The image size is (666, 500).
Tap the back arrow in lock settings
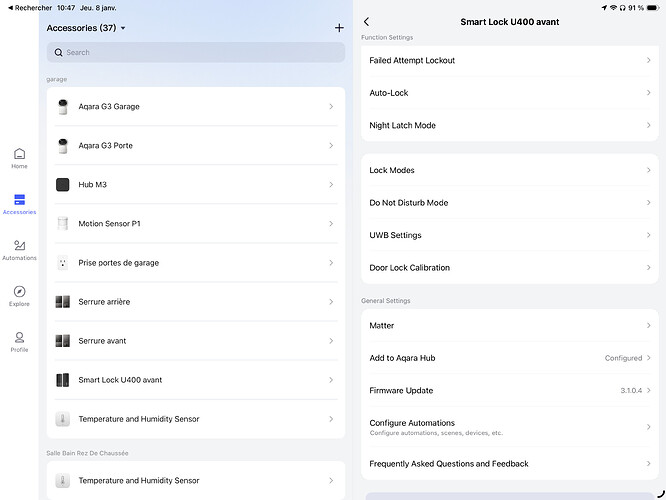366,22
